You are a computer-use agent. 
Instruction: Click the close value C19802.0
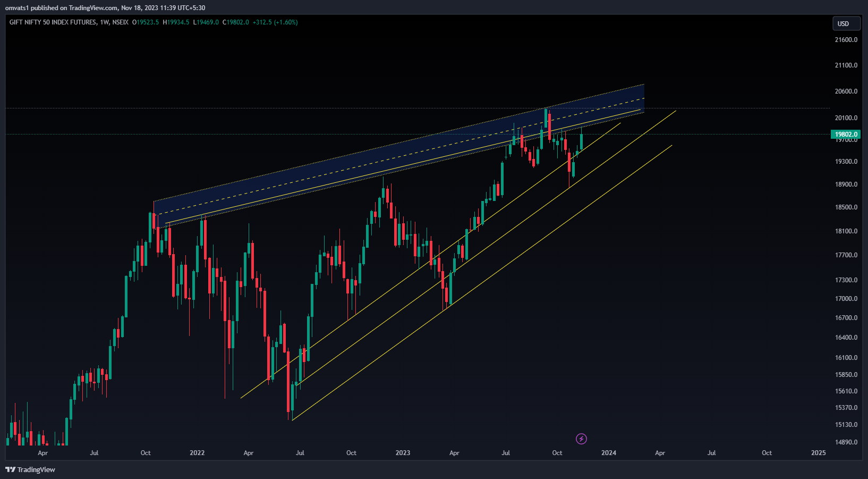click(236, 22)
